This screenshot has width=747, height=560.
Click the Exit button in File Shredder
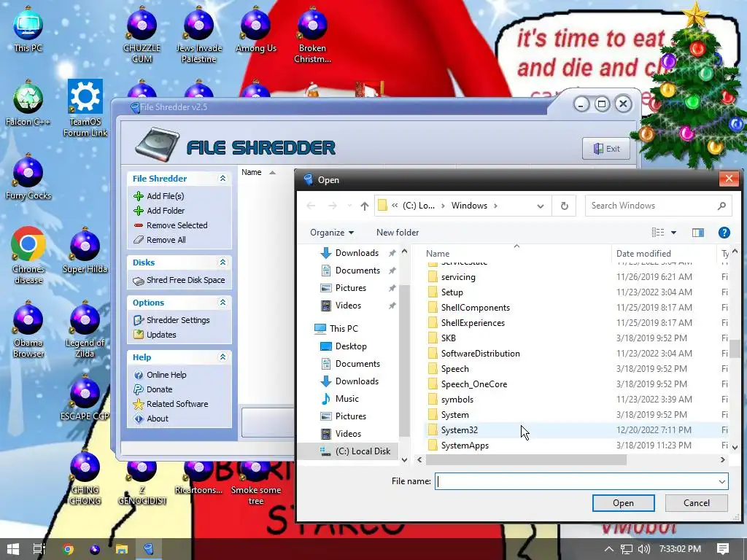click(x=606, y=149)
